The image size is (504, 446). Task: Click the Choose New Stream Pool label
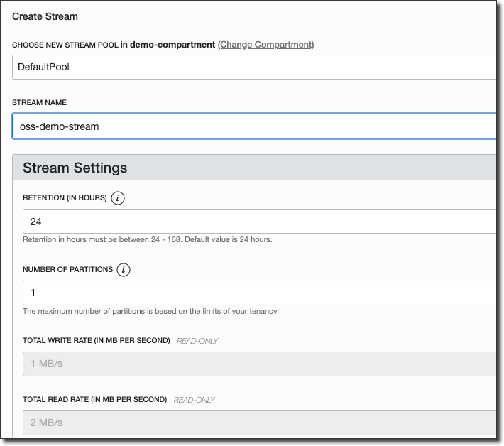[65, 45]
